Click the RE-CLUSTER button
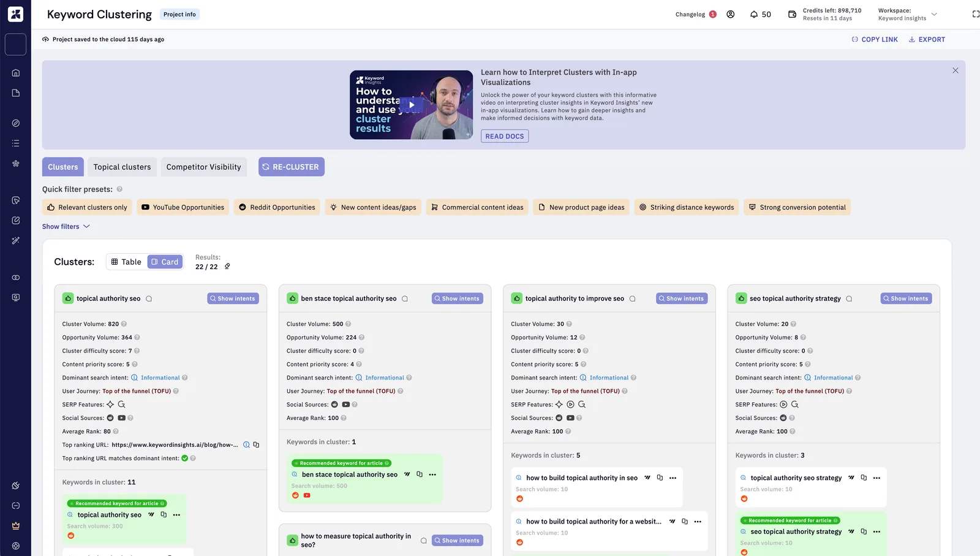Screen dimensions: 980x556 tap(292, 167)
